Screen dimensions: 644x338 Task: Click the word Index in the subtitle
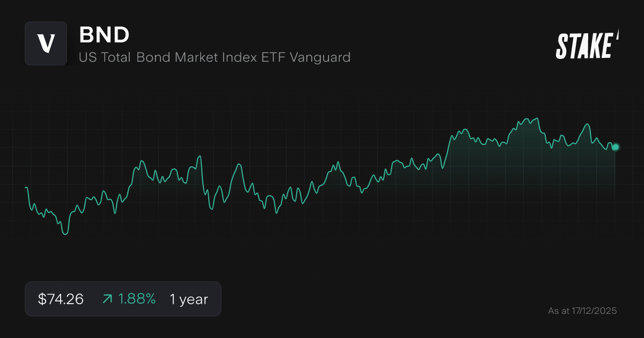238,57
